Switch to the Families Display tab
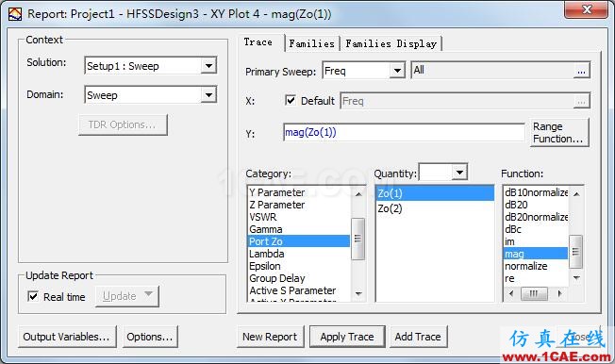This screenshot has height=364, width=615. click(391, 43)
